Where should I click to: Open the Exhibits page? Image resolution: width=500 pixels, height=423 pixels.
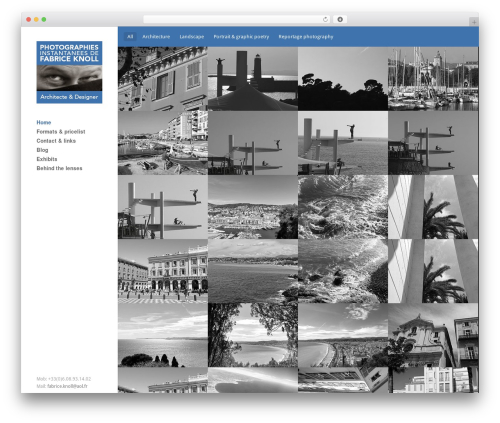(x=47, y=159)
